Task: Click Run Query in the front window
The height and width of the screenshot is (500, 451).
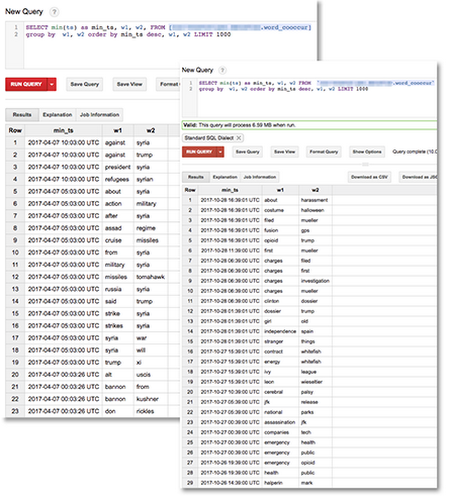Action: click(x=199, y=152)
